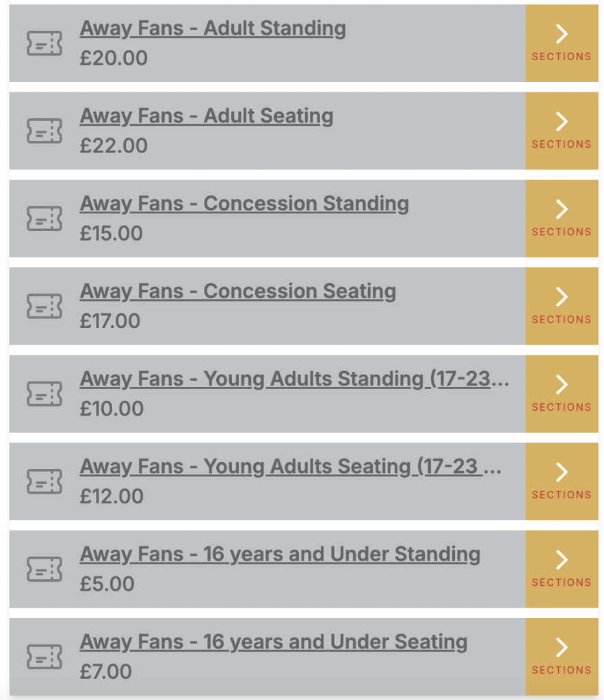Open Sections for Young Adults Seating £12.00
This screenshot has width=604, height=700.
pos(562,481)
